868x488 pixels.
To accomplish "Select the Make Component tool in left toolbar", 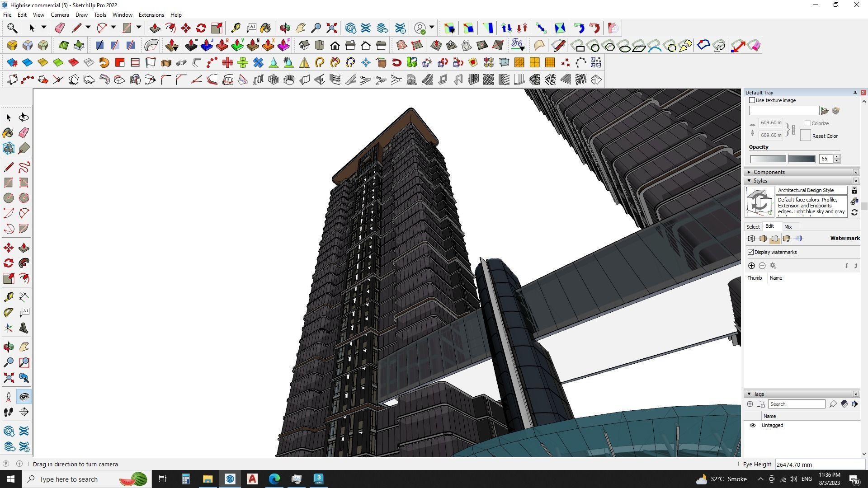I will 8,148.
